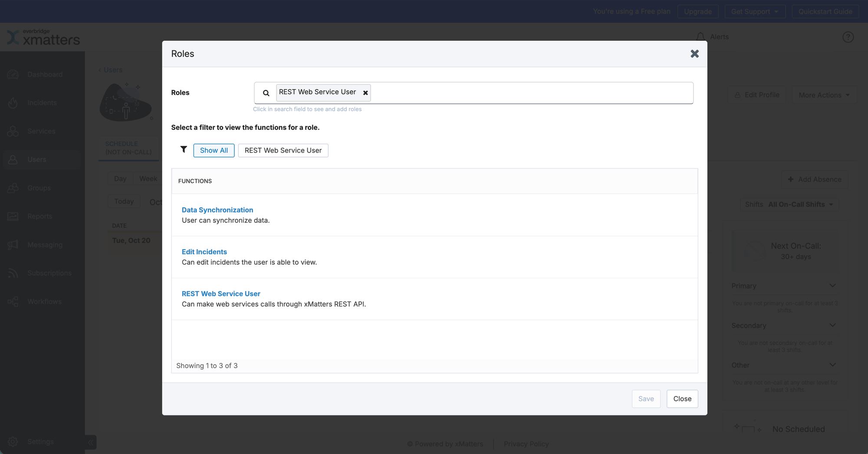The height and width of the screenshot is (454, 868).
Task: Open the Data Synchronization function link
Action: click(x=217, y=210)
